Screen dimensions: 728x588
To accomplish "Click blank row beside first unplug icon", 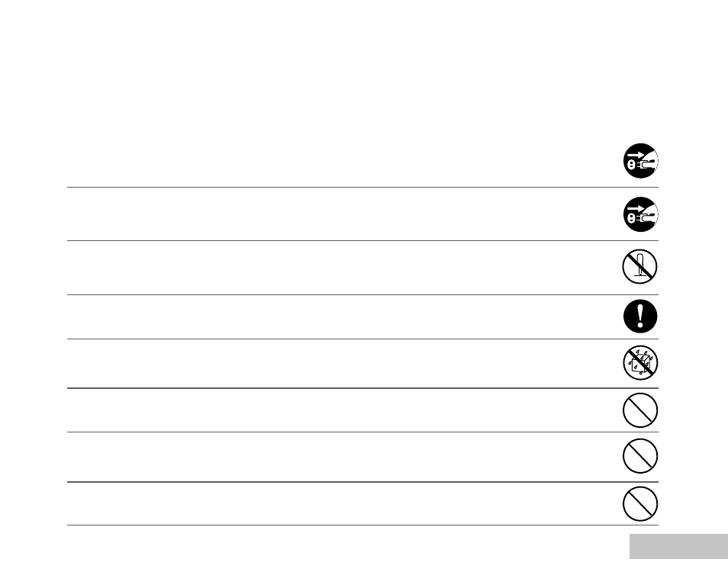I will 344,161.
